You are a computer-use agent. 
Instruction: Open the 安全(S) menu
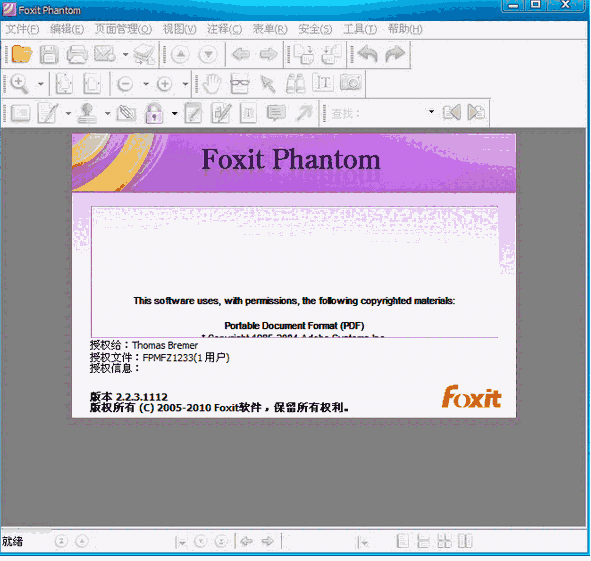coord(315,29)
